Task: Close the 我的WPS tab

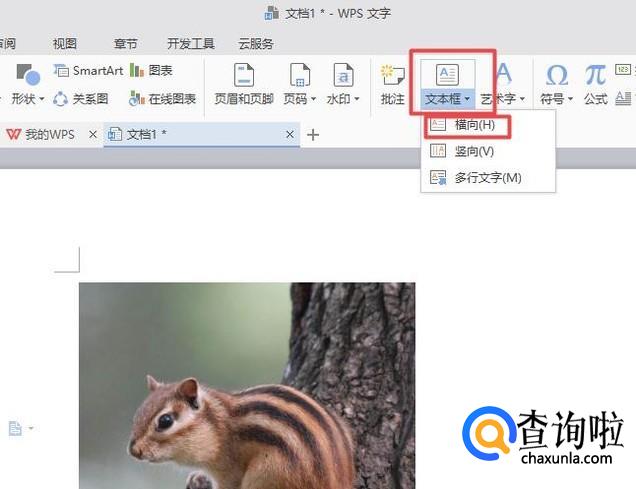Action: pyautogui.click(x=93, y=134)
